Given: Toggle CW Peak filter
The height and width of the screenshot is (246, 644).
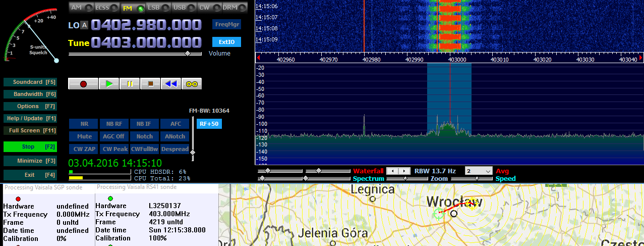Looking at the screenshot, I should tap(114, 149).
